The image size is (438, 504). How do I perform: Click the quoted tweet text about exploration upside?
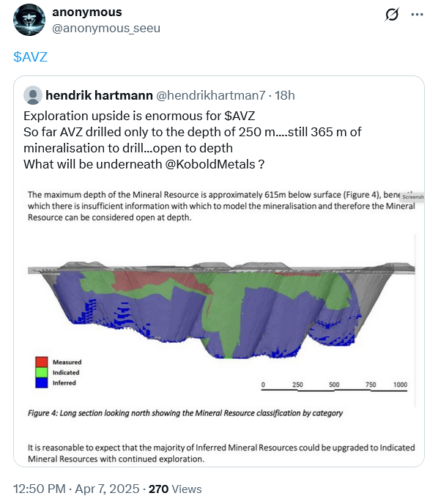(193, 140)
